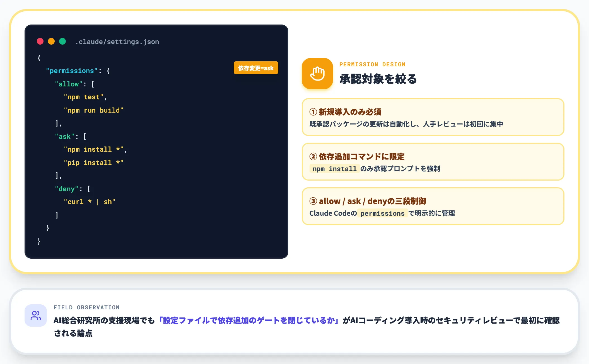Click the "npm run build" entry

[93, 110]
